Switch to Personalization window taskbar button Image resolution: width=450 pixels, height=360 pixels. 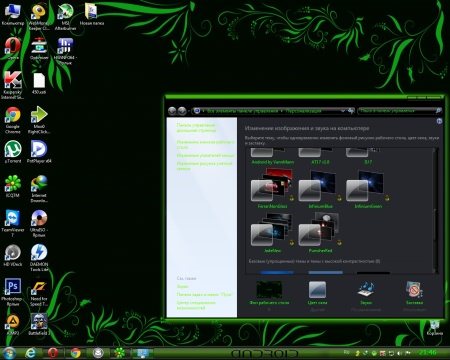(142, 353)
